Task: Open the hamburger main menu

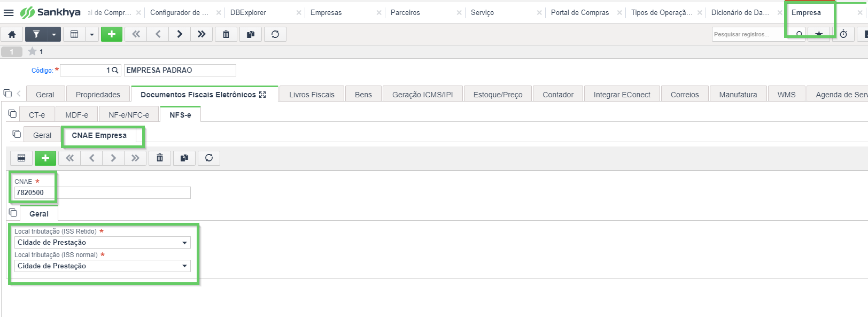Action: click(x=9, y=12)
